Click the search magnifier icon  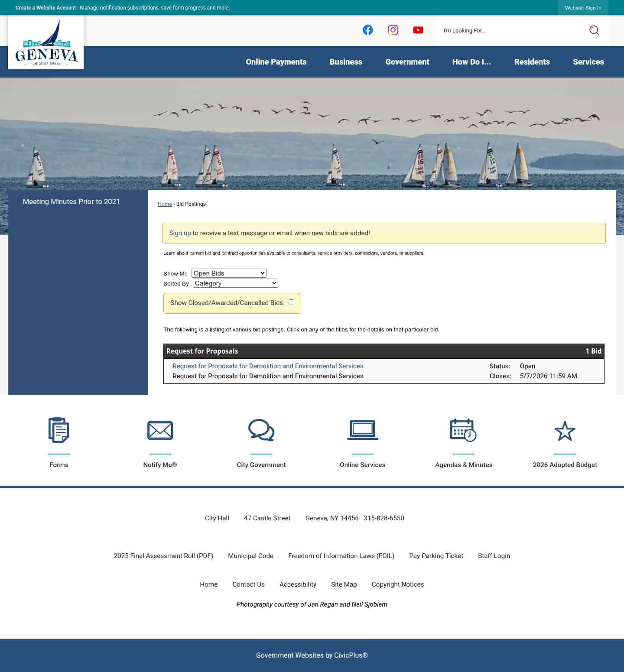point(594,30)
